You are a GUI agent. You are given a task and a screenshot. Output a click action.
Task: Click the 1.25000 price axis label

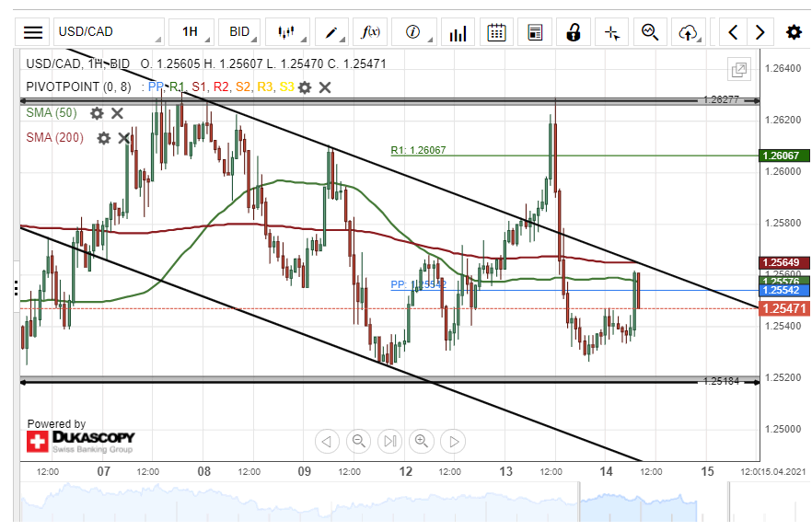click(783, 429)
